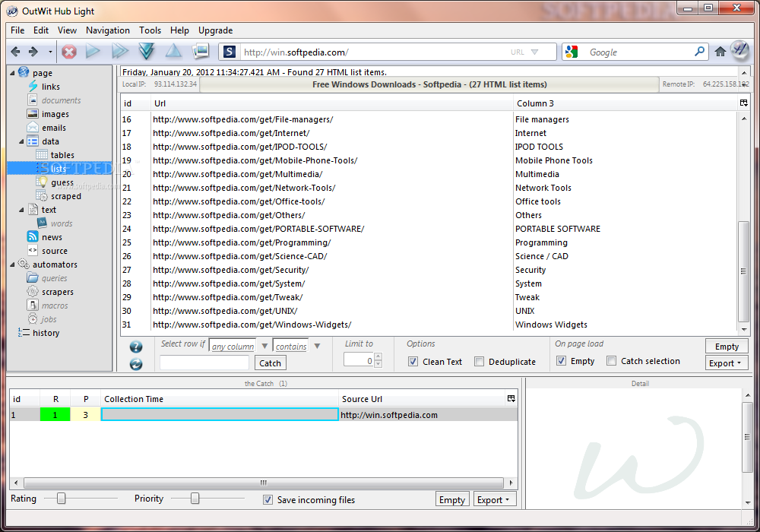Open the 'contains' dropdown arrow
This screenshot has width=760, height=532.
(x=317, y=346)
